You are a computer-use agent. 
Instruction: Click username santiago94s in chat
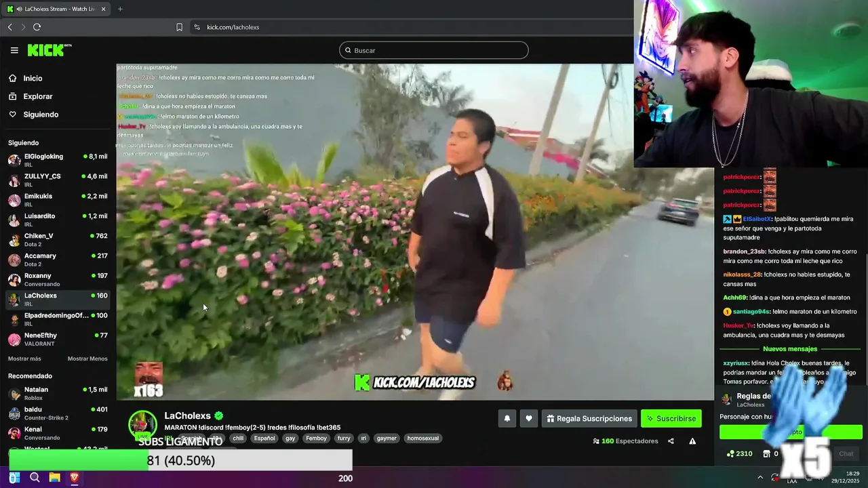tap(751, 312)
